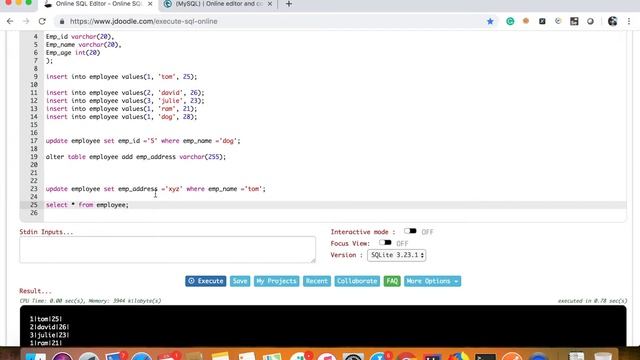This screenshot has width=640, height=360.
Task: Go forward to the next page
Action: tap(26, 21)
